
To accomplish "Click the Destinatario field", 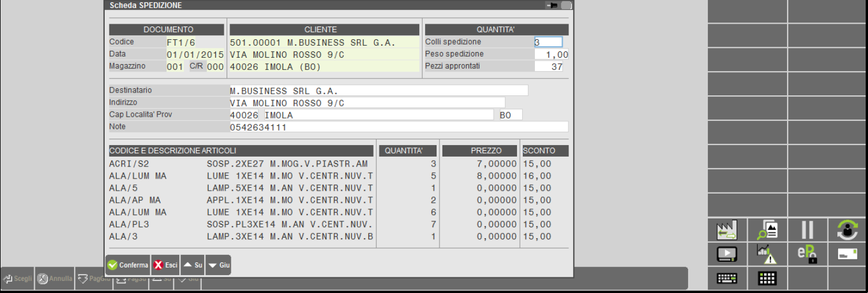I will (x=378, y=91).
